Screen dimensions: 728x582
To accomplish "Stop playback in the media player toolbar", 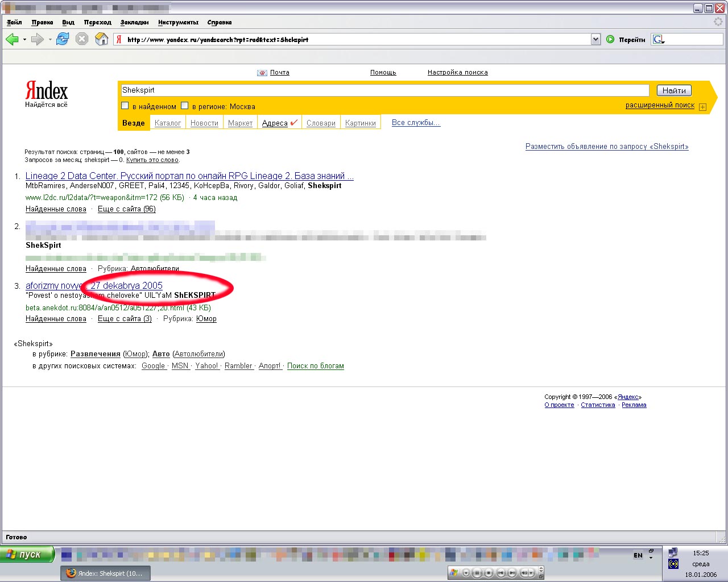I will (x=488, y=573).
